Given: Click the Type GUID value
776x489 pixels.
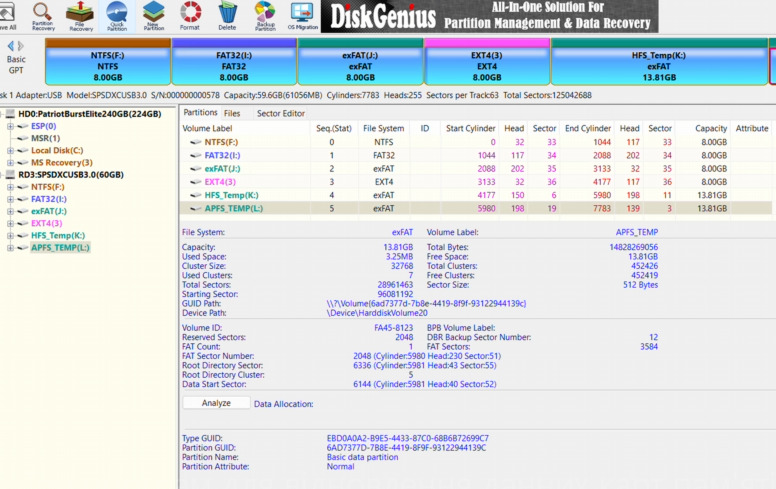Looking at the screenshot, I should tap(407, 438).
